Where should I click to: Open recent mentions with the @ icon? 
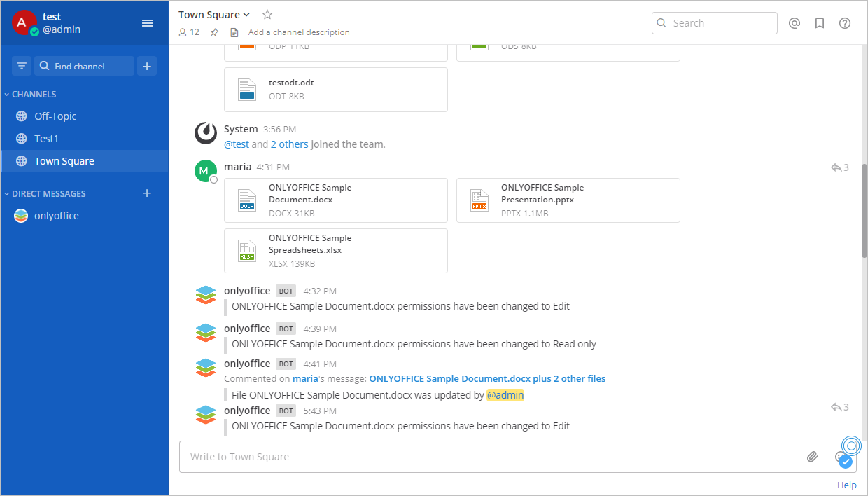pos(794,23)
